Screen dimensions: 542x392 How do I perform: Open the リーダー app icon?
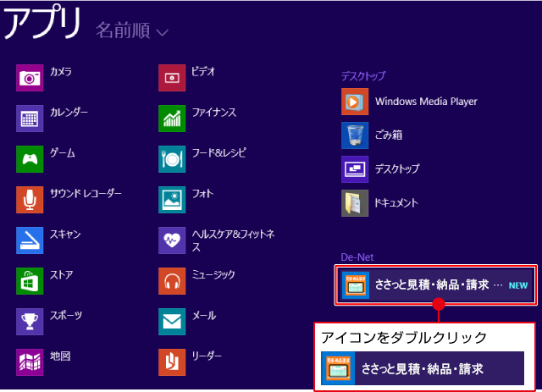[x=172, y=362]
